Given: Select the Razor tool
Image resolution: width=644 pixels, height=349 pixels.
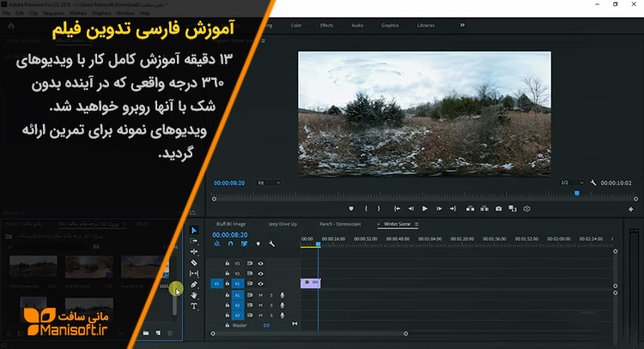Looking at the screenshot, I should pos(194,263).
